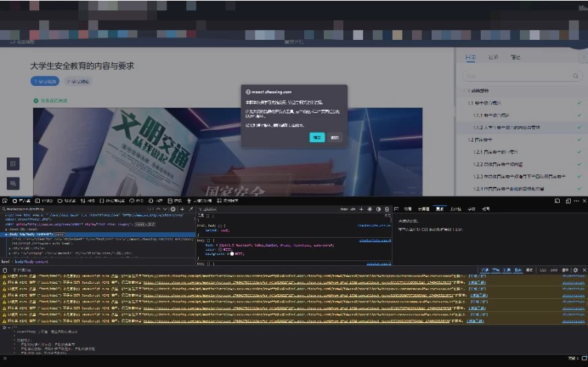The width and height of the screenshot is (588, 367).
Task: Toggle the Errors console filter
Action: [485, 270]
